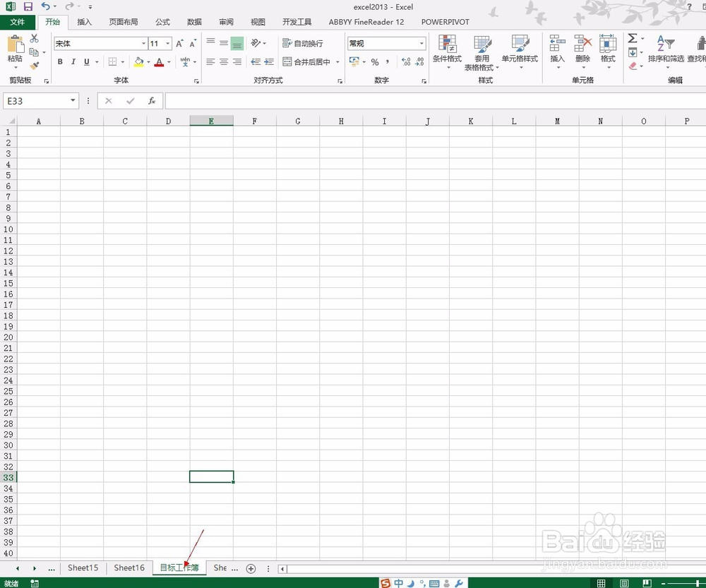Toggle middle vertical alignment
Image resolution: width=706 pixels, height=588 pixels.
click(x=224, y=43)
